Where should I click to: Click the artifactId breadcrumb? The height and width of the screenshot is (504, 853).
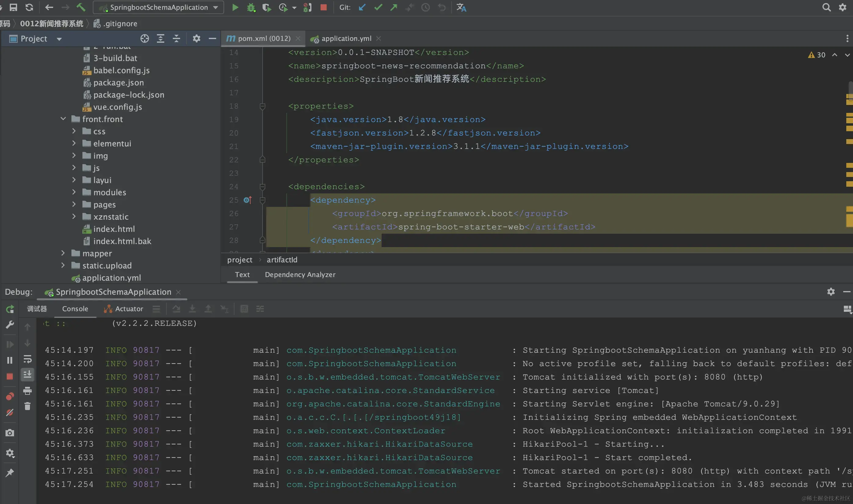pyautogui.click(x=282, y=259)
